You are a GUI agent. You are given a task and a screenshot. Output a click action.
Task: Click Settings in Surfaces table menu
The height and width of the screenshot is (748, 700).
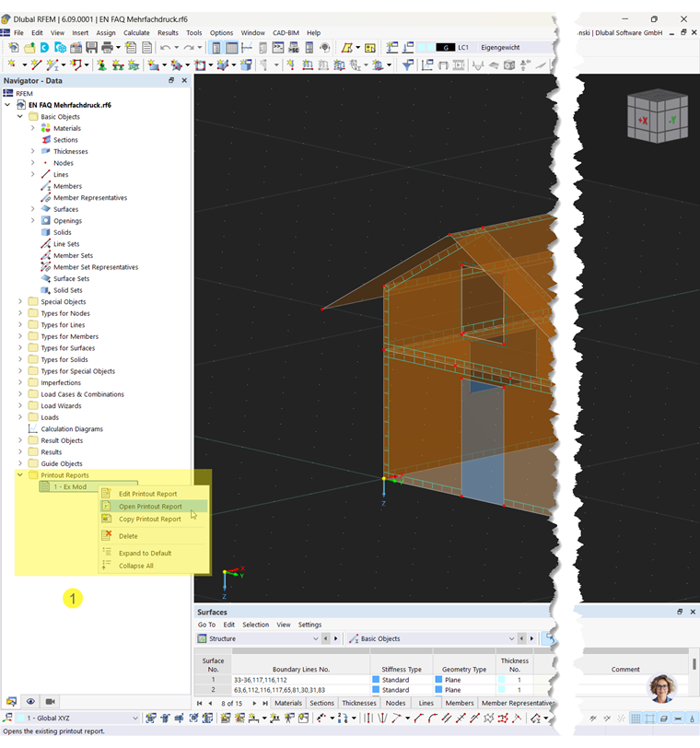(310, 625)
